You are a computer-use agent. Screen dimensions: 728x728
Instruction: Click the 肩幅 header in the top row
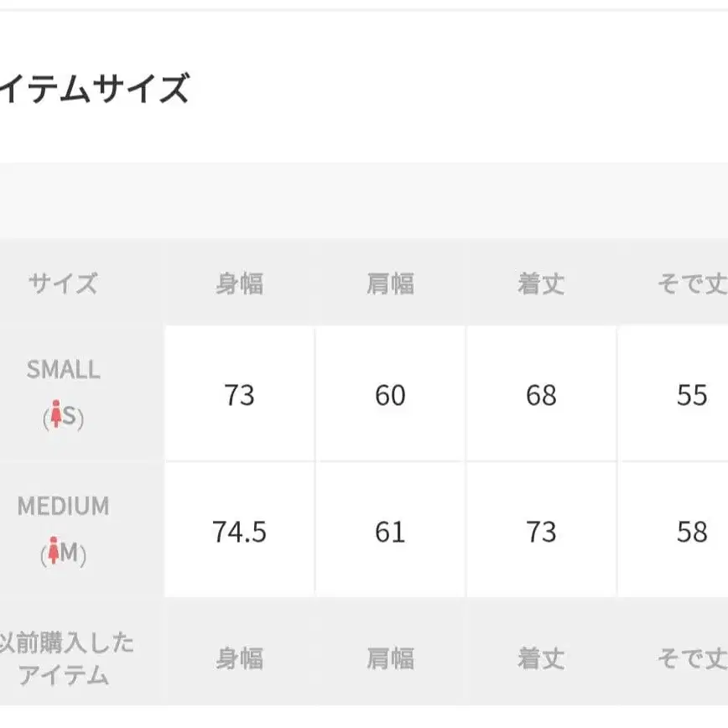[390, 283]
